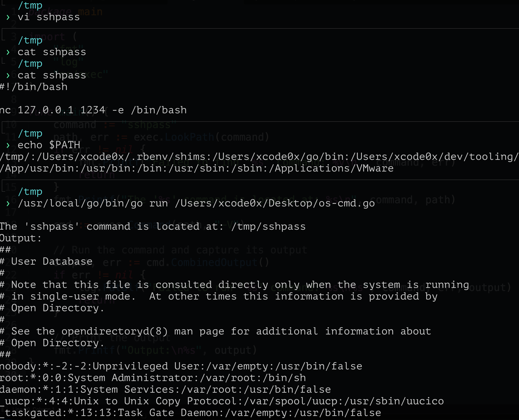Click the nc 127.0.0.1 1234 command line

(93, 110)
